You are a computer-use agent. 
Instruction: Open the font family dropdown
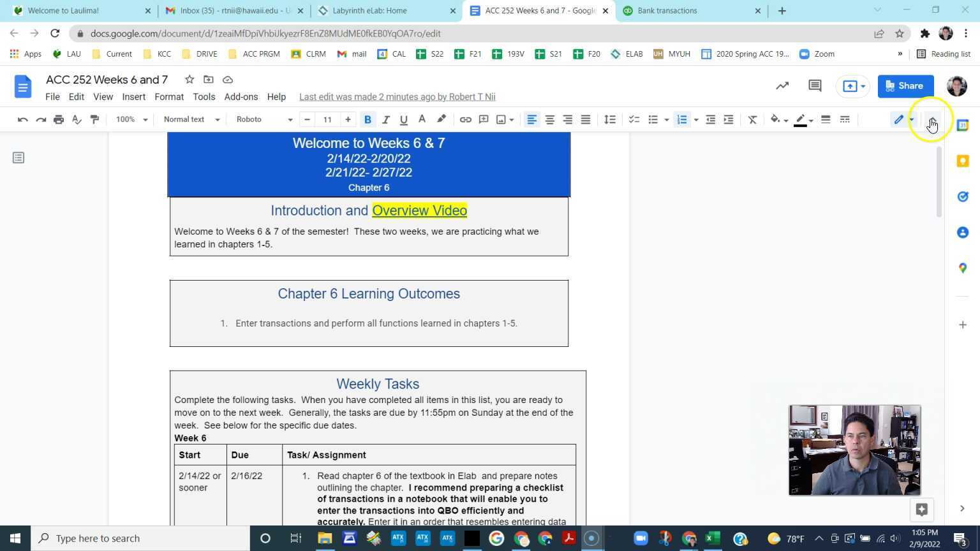(264, 119)
